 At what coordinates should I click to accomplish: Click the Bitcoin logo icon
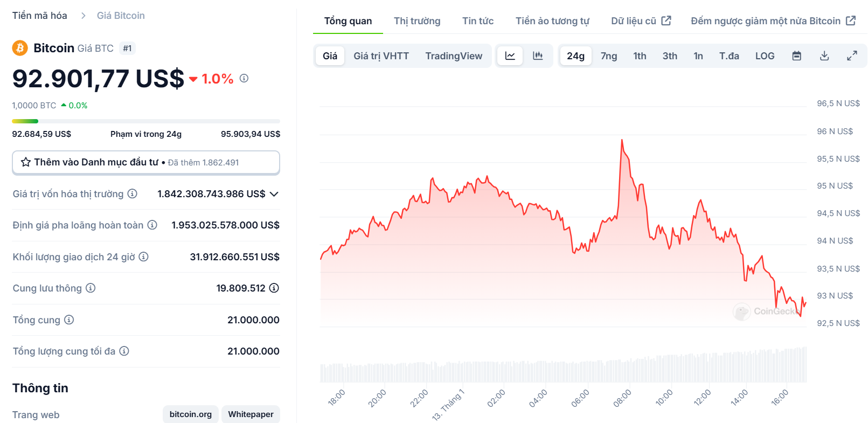[x=20, y=48]
